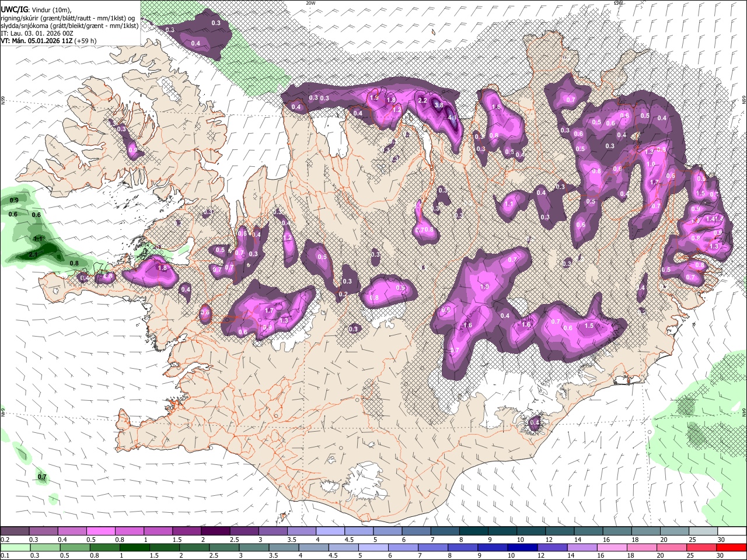Screen dimensions: 747x560
Task: Select the pale lavender swatch between 4 and 4.5 in upper scale
Action: pyautogui.click(x=330, y=531)
